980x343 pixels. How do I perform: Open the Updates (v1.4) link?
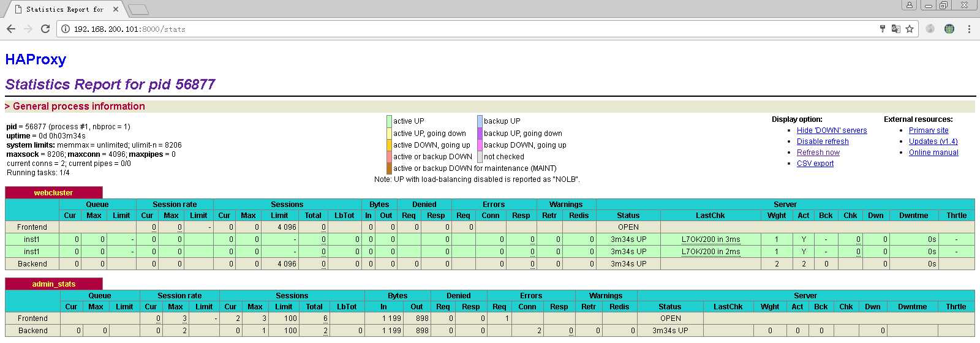point(933,141)
